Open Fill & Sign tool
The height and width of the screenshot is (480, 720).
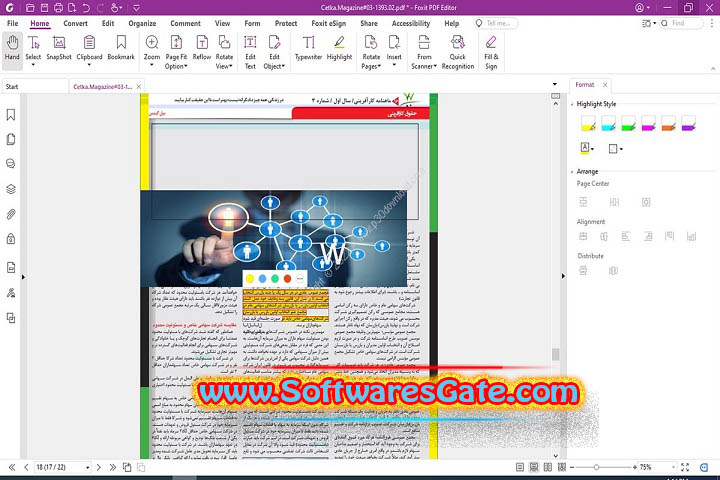491,52
